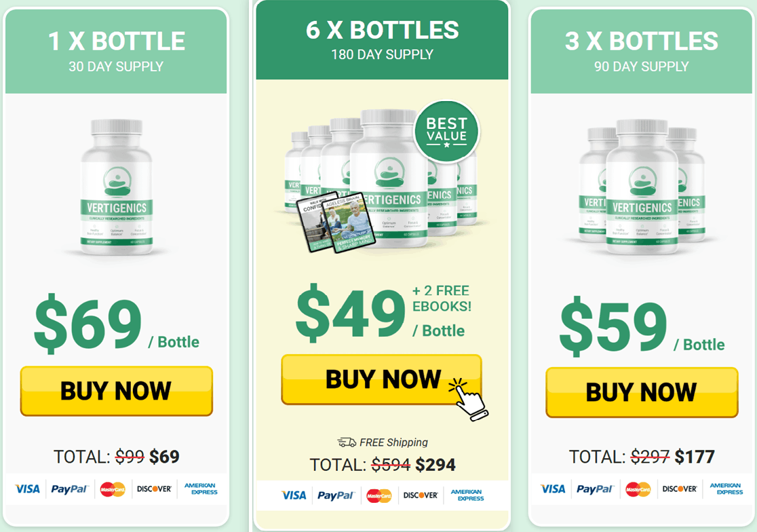Click the free ebooks tablet images
The image size is (757, 532).
pyautogui.click(x=336, y=223)
